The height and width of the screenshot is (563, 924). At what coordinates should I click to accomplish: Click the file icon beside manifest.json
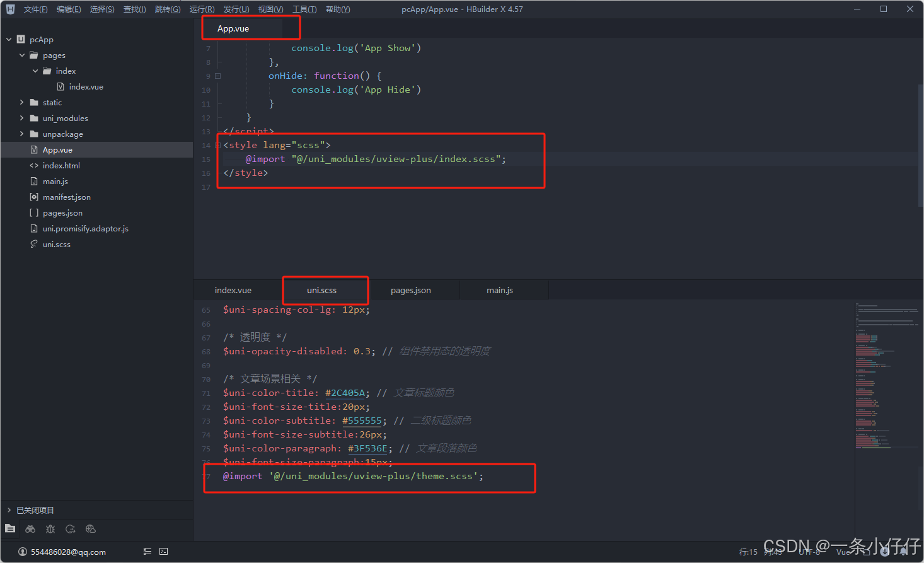(34, 197)
